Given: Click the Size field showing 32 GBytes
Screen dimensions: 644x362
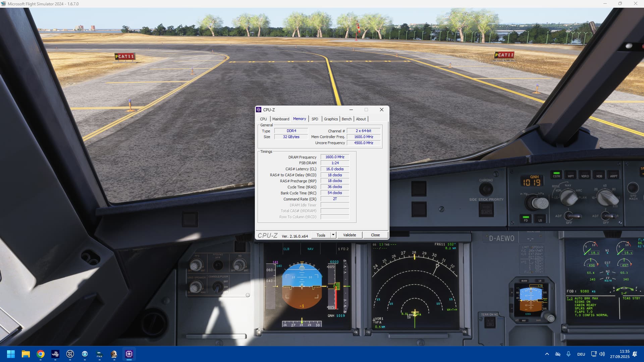Looking at the screenshot, I should pyautogui.click(x=291, y=137).
